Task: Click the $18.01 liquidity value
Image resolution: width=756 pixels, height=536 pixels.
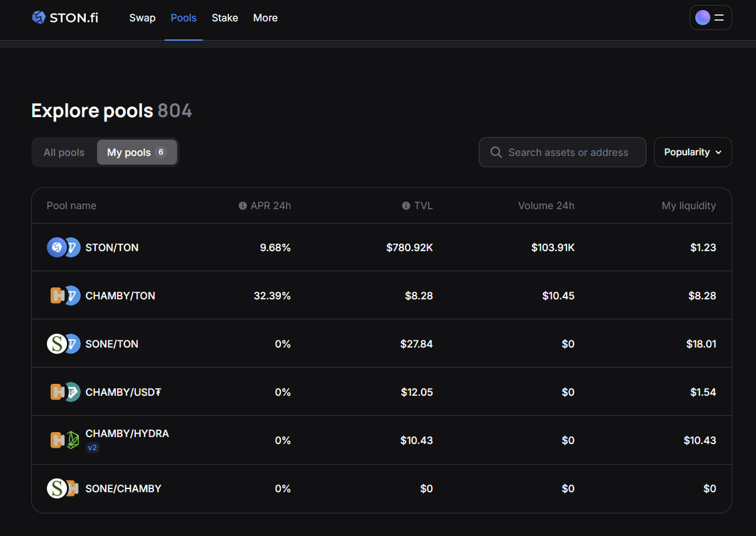Action: pos(701,344)
